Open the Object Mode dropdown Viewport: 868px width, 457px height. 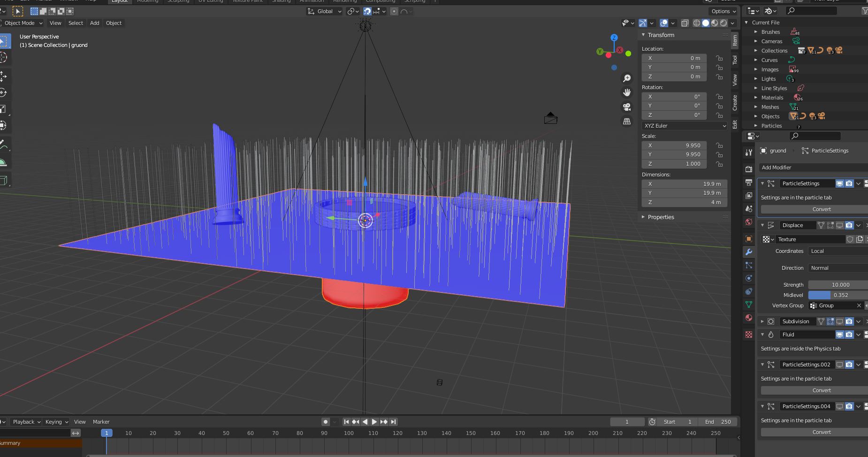coord(22,23)
